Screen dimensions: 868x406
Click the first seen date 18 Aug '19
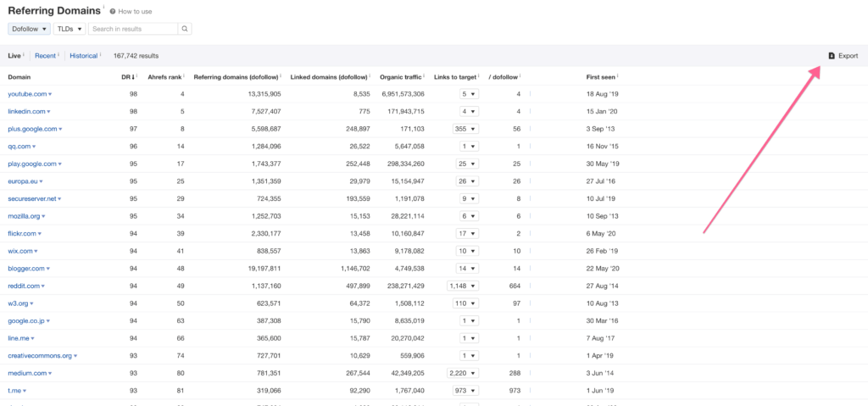pyautogui.click(x=602, y=94)
